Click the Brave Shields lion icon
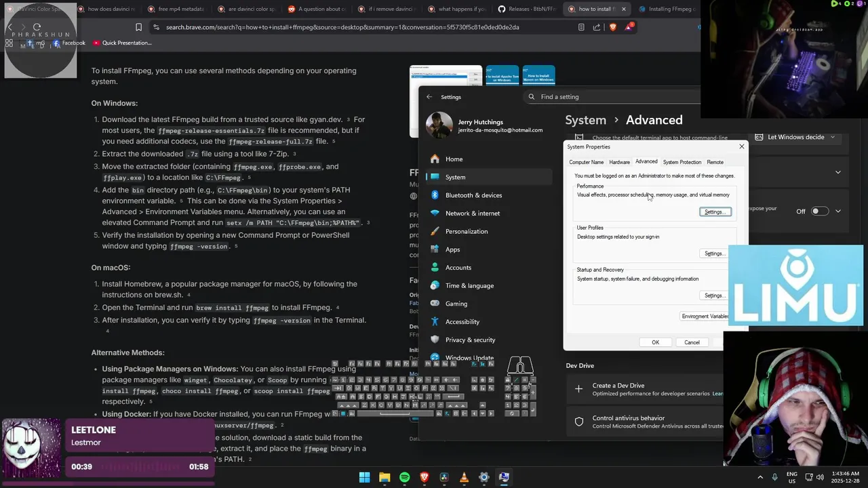Viewport: 868px width, 488px height. coord(613,27)
